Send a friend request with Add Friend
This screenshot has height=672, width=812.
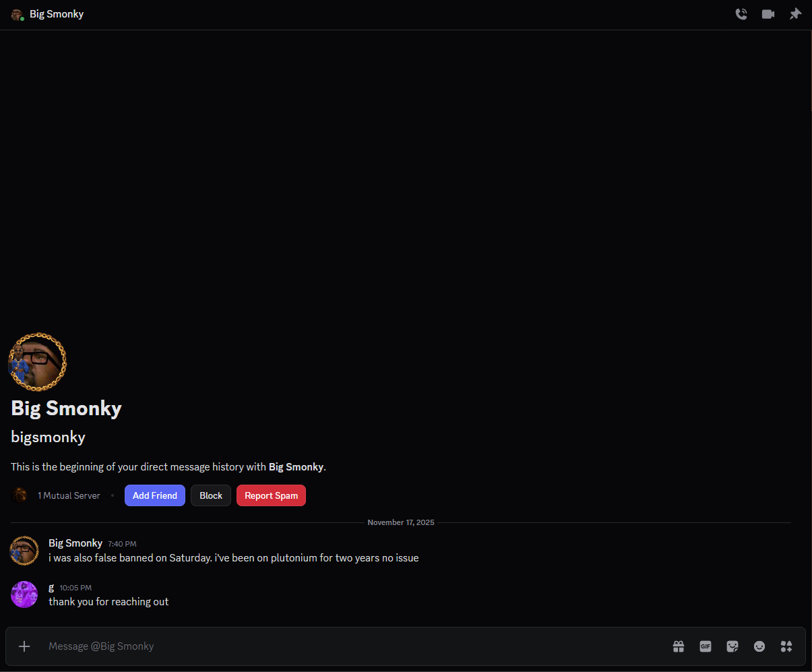coord(154,495)
